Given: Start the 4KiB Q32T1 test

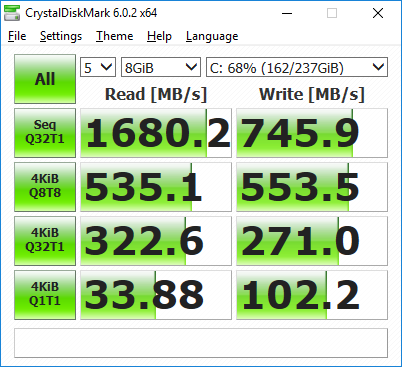Looking at the screenshot, I should coord(45,241).
